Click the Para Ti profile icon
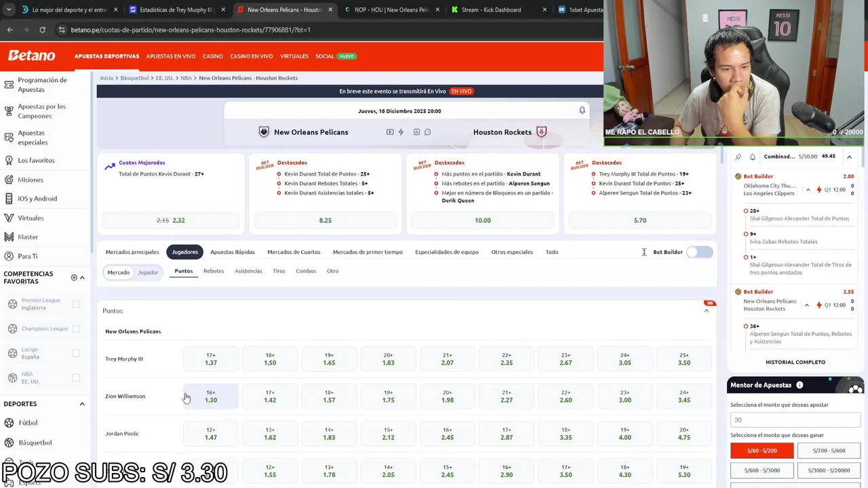Image resolution: width=868 pixels, height=488 pixels. tap(9, 256)
